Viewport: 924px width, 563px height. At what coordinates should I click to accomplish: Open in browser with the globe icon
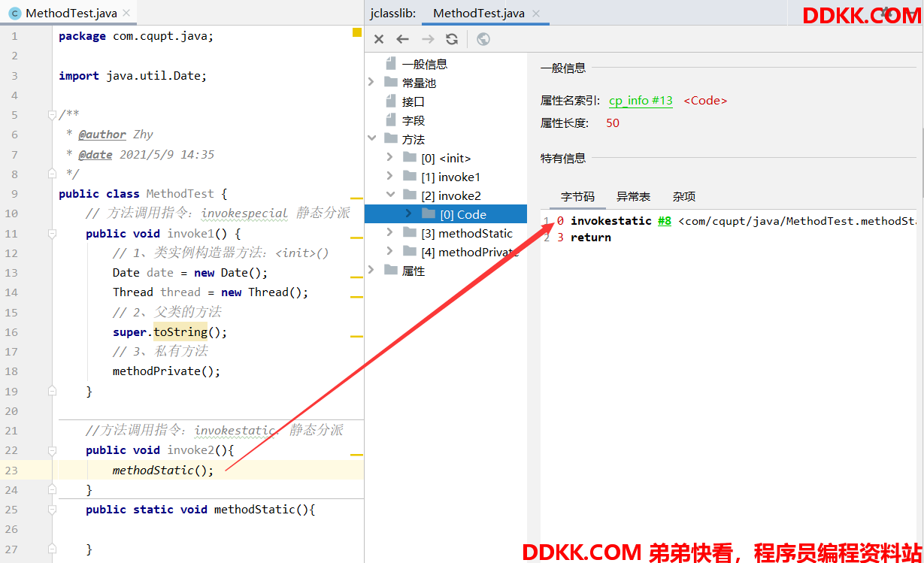483,39
